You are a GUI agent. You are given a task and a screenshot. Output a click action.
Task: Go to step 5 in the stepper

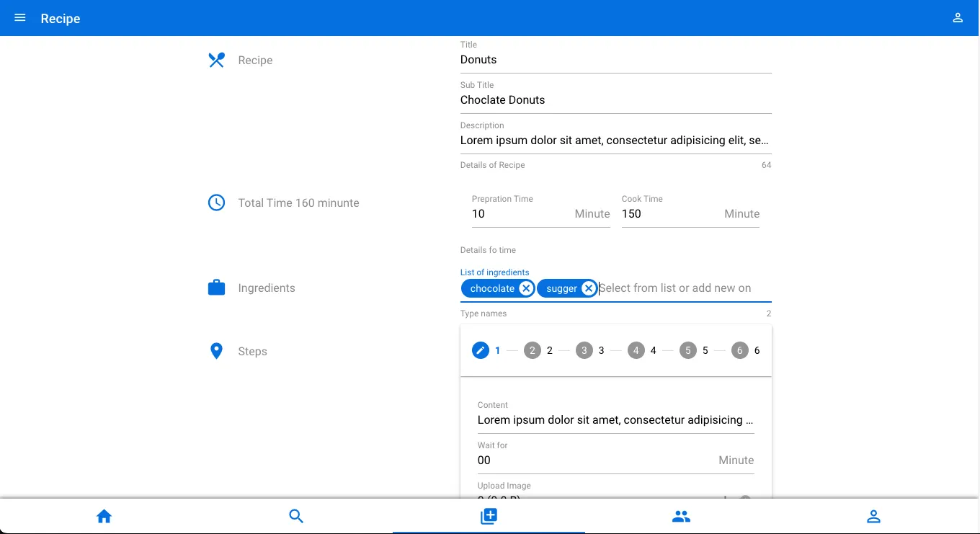[695, 350]
